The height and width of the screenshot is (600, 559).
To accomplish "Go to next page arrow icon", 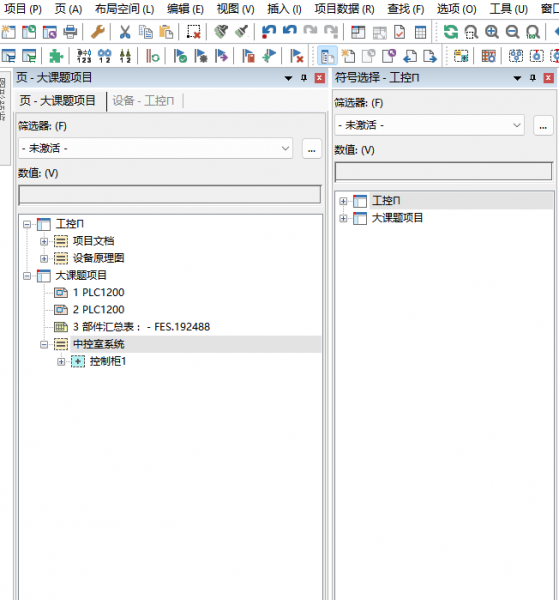I will [x=430, y=56].
